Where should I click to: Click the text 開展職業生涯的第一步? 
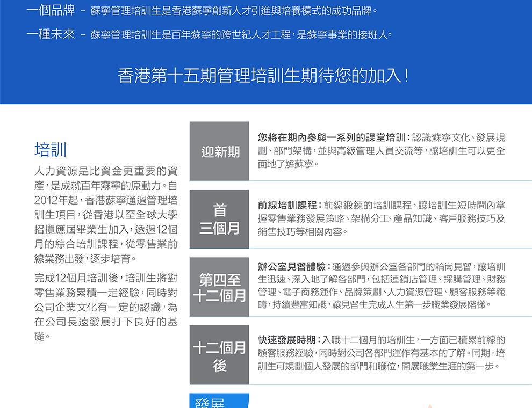[x=448, y=366]
